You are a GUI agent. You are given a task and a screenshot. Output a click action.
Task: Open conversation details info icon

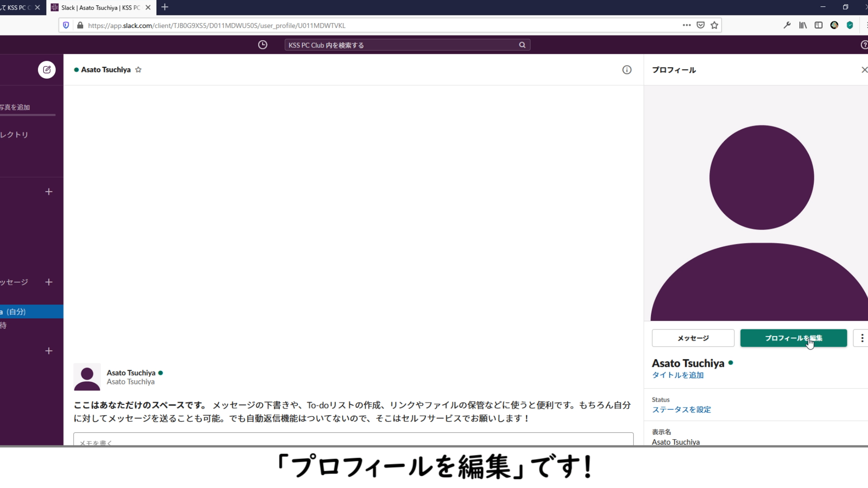tap(627, 70)
